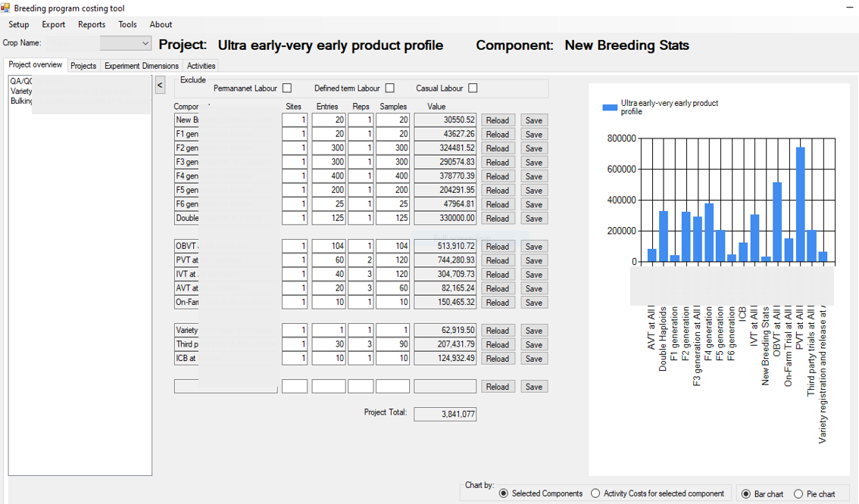Switch to the Experiment Dimensions tab
Viewport: 859px width, 504px height.
[142, 66]
